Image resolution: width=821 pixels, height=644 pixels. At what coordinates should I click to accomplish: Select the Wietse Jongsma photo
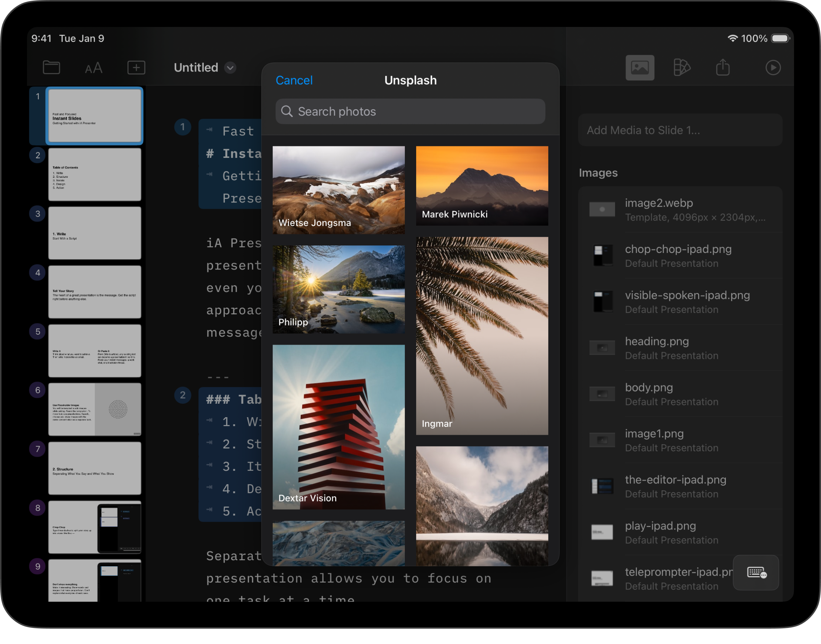339,190
